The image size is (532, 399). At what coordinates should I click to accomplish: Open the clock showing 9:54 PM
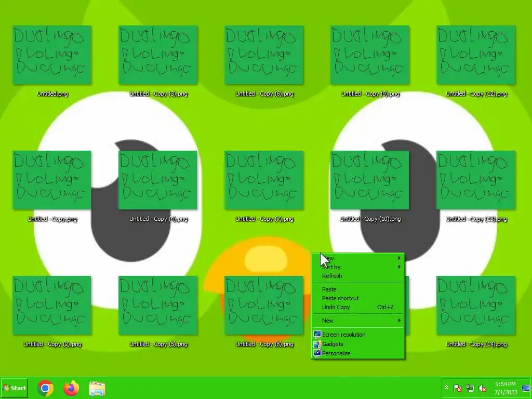[x=506, y=388]
